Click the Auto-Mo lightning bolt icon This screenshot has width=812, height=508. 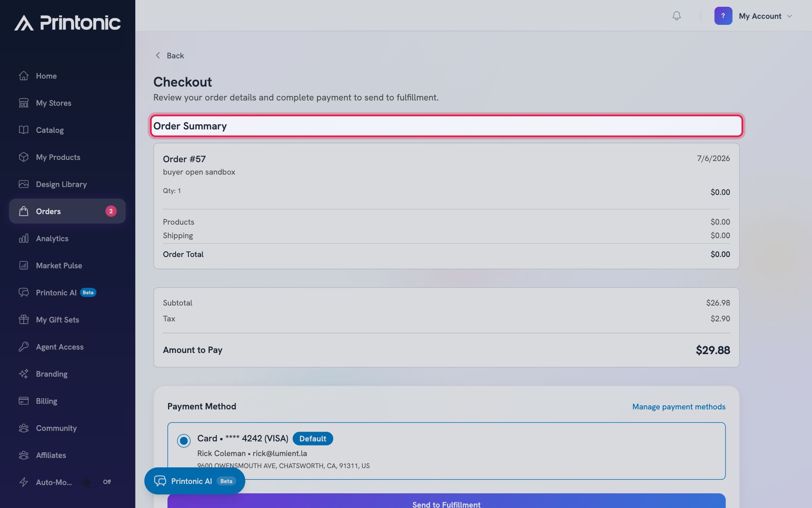[24, 482]
